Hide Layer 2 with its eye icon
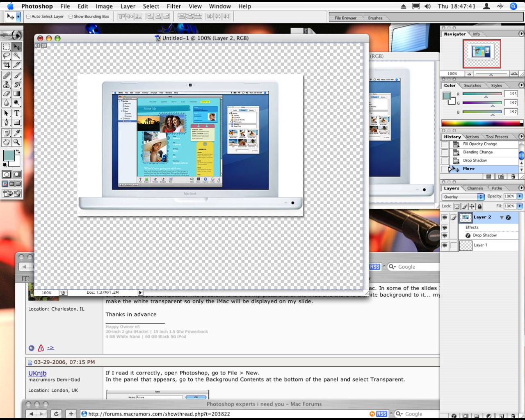Screen dimensions: 525x420 pos(445,217)
